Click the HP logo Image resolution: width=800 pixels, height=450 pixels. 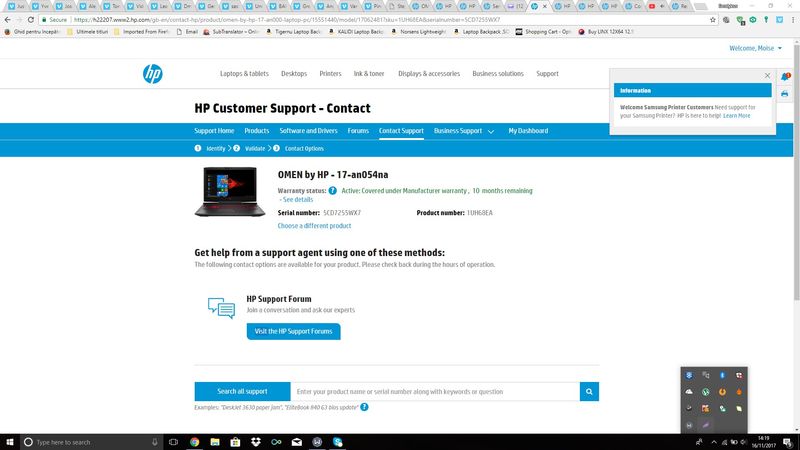click(153, 74)
